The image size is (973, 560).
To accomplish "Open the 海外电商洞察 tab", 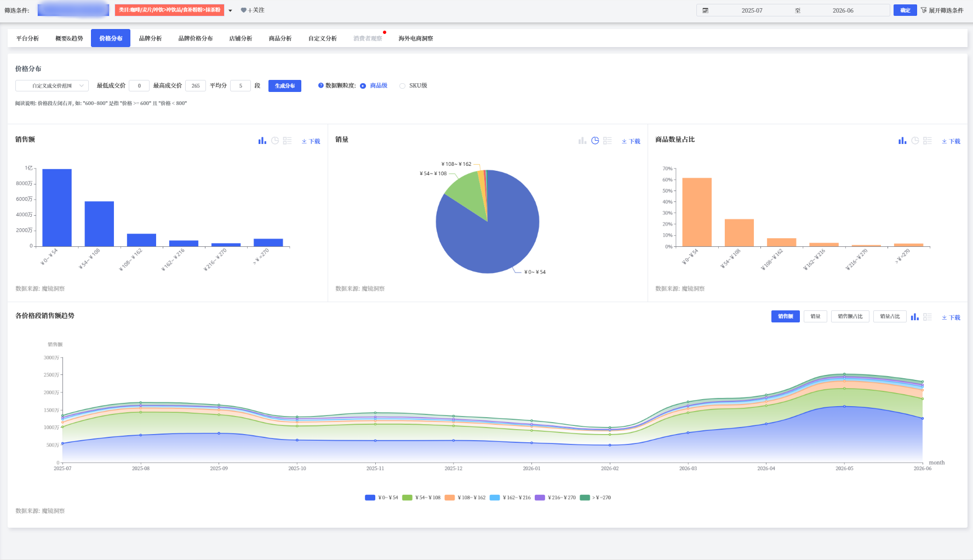I will click(415, 38).
